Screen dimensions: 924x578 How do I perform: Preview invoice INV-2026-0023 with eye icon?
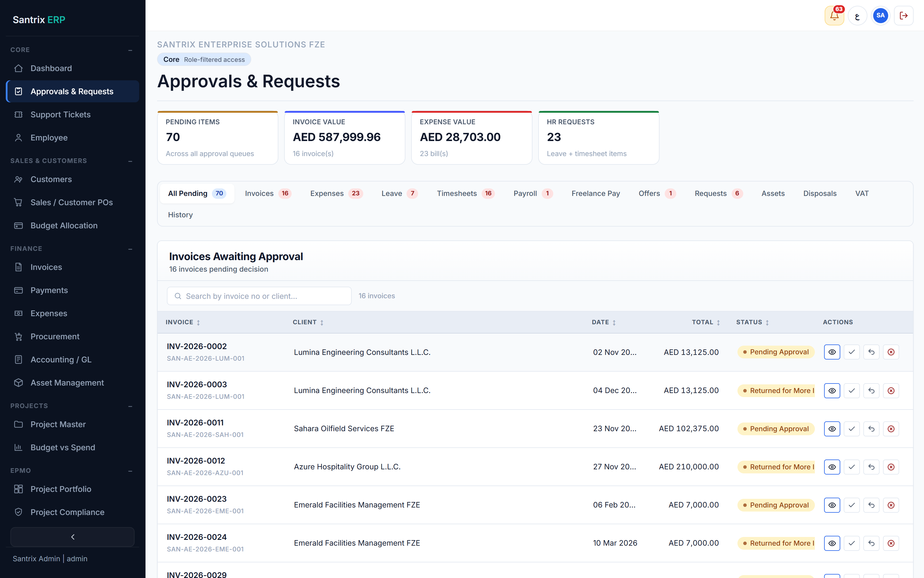[832, 505]
